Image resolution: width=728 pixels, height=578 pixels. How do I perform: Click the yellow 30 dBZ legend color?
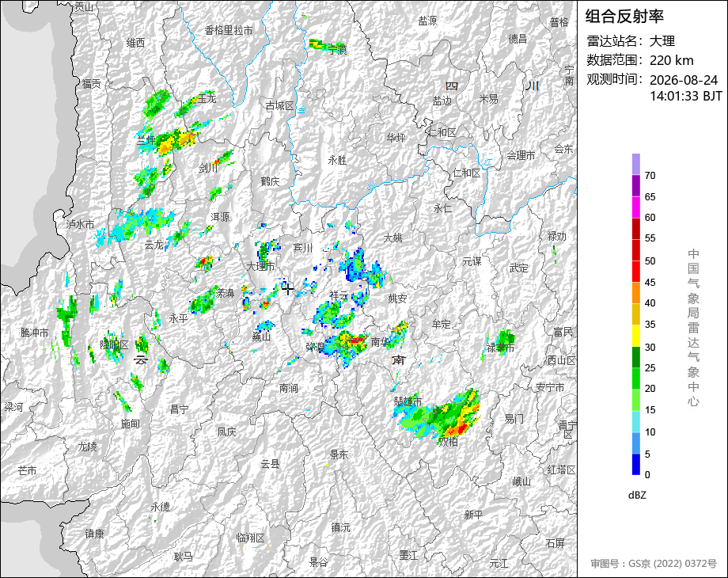tap(636, 336)
